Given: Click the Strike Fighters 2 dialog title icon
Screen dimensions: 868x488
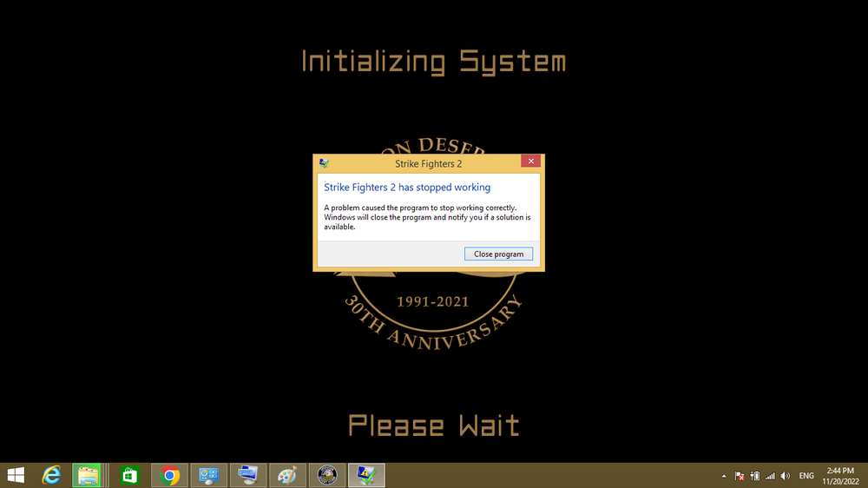Looking at the screenshot, I should [x=324, y=163].
